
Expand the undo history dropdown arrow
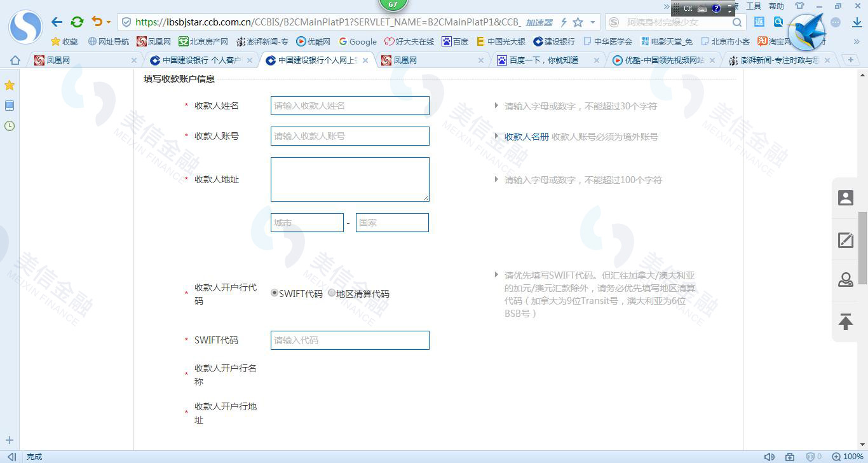click(x=109, y=22)
